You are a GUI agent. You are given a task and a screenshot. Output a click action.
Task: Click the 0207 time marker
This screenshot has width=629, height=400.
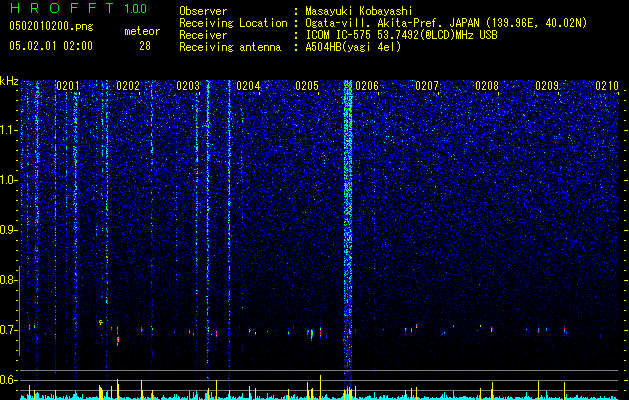pos(427,86)
